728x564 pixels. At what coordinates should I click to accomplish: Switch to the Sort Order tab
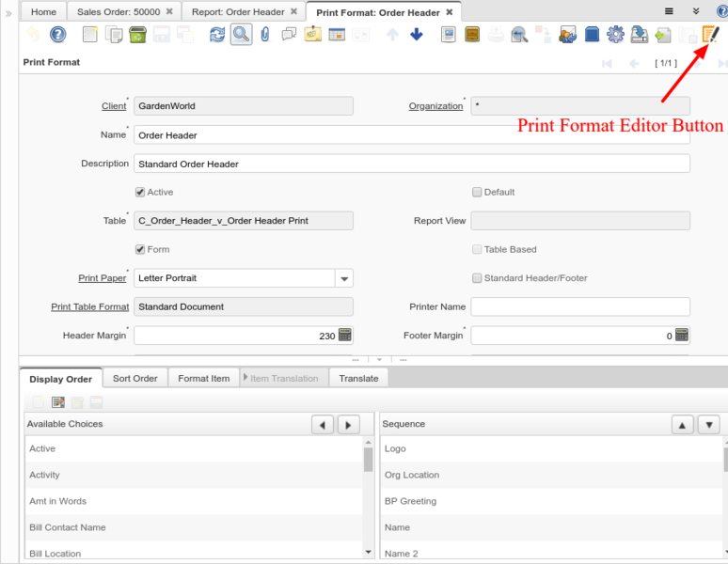[x=135, y=378]
